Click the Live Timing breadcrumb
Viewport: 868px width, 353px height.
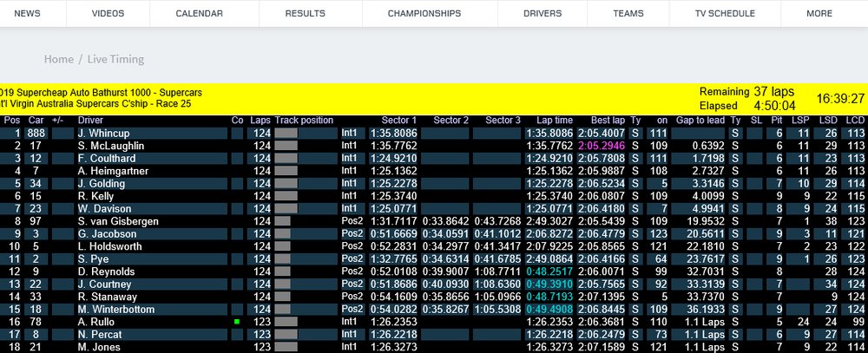pos(115,59)
